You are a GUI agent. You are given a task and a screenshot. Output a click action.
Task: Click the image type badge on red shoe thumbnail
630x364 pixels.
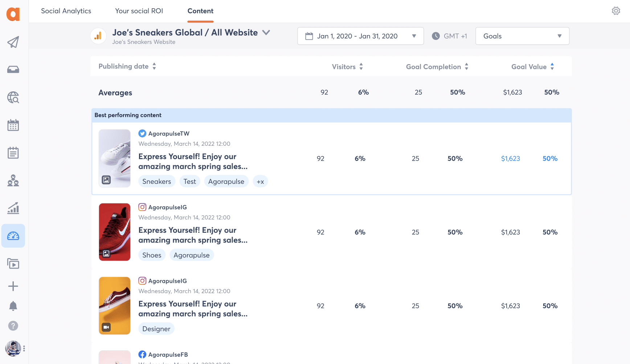106,254
